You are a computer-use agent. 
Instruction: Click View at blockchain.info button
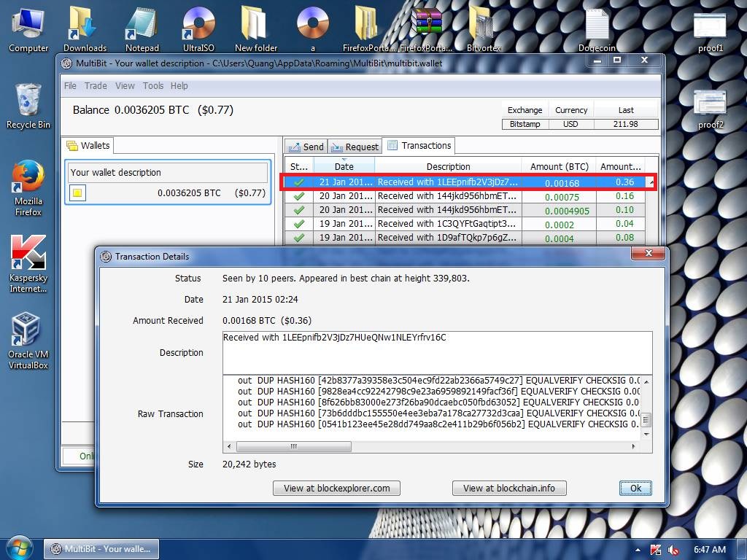[x=509, y=488]
